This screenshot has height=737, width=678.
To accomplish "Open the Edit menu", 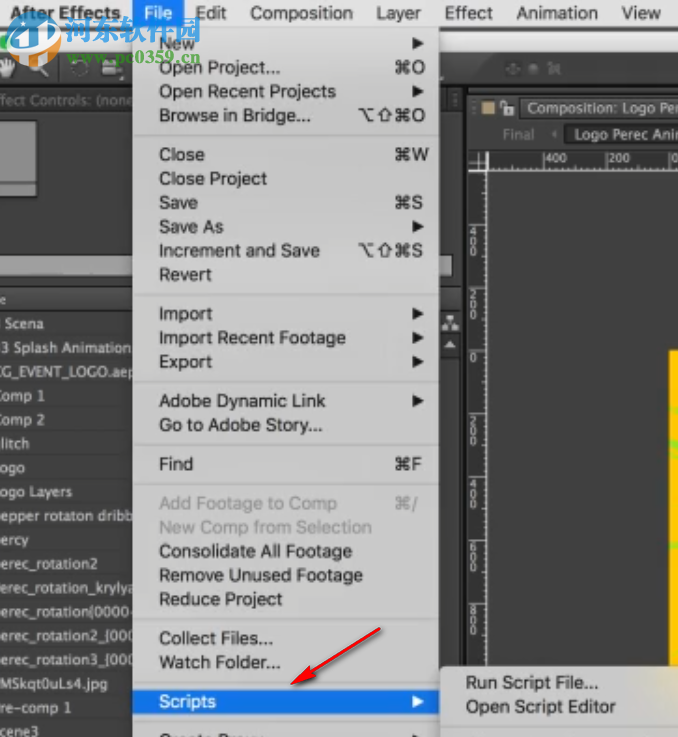I will tap(211, 13).
